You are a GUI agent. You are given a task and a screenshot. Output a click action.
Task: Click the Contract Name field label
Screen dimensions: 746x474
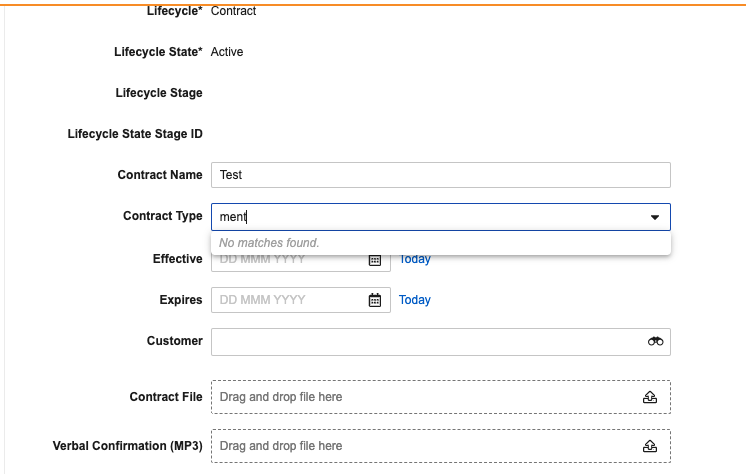click(x=160, y=175)
